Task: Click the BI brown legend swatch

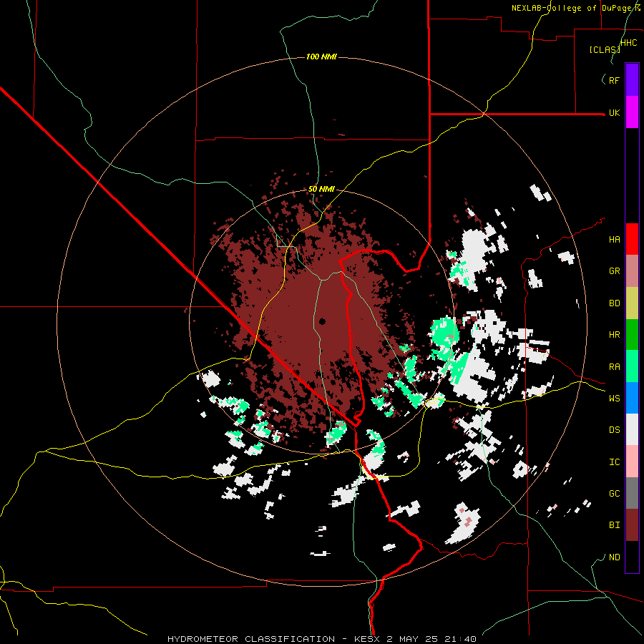Action: tap(632, 525)
